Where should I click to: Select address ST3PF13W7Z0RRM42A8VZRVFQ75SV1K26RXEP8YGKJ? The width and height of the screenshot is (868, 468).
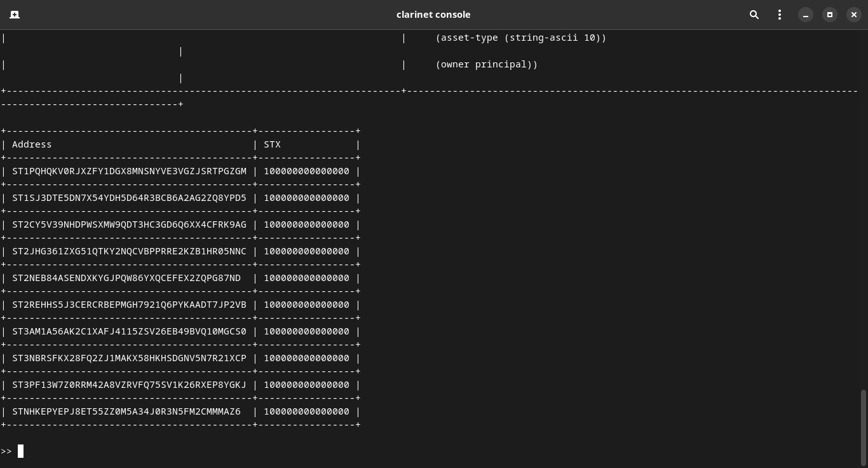click(x=129, y=385)
